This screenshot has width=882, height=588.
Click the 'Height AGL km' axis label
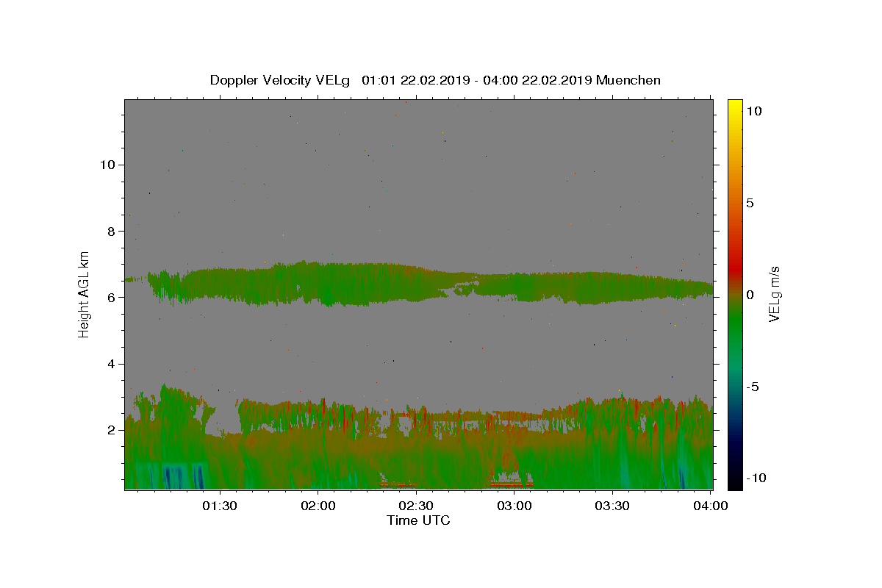click(85, 294)
